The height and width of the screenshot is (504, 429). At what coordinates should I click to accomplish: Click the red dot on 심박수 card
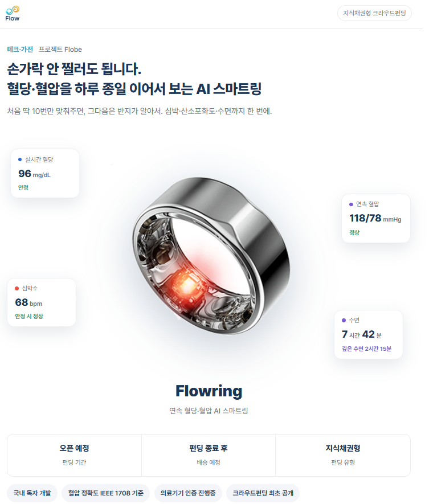pyautogui.click(x=17, y=288)
